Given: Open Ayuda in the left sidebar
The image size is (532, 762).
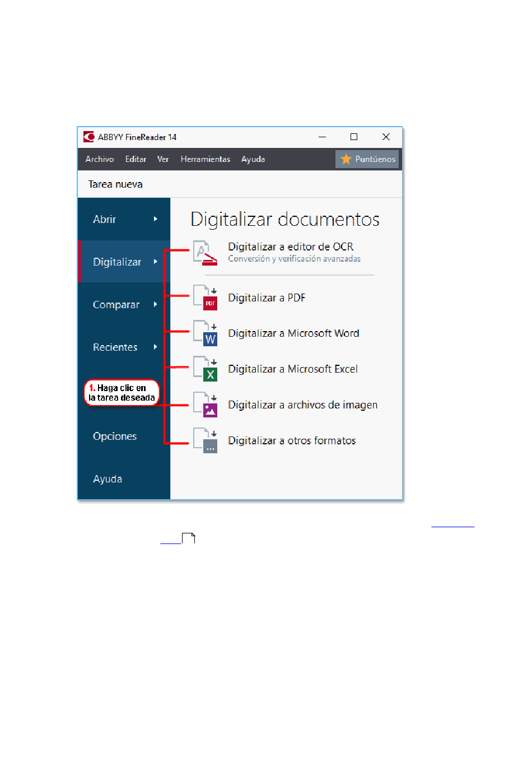Looking at the screenshot, I should click(x=108, y=479).
